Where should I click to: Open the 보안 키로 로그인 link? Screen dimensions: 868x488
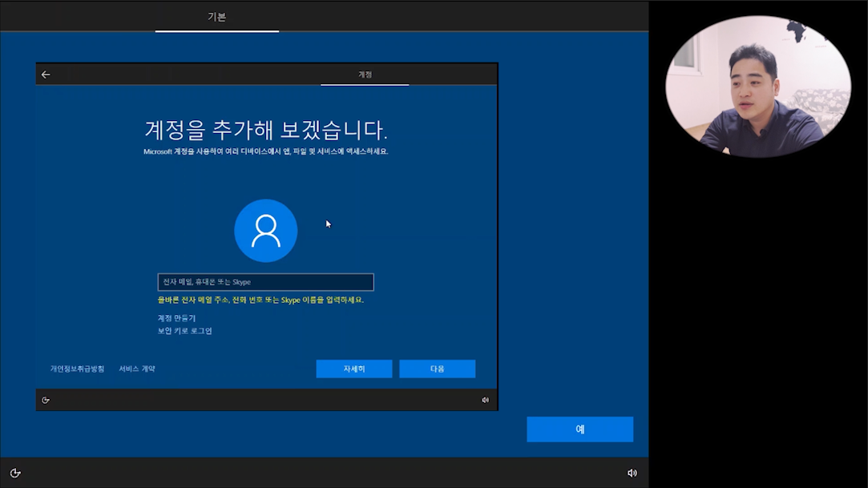tap(185, 331)
